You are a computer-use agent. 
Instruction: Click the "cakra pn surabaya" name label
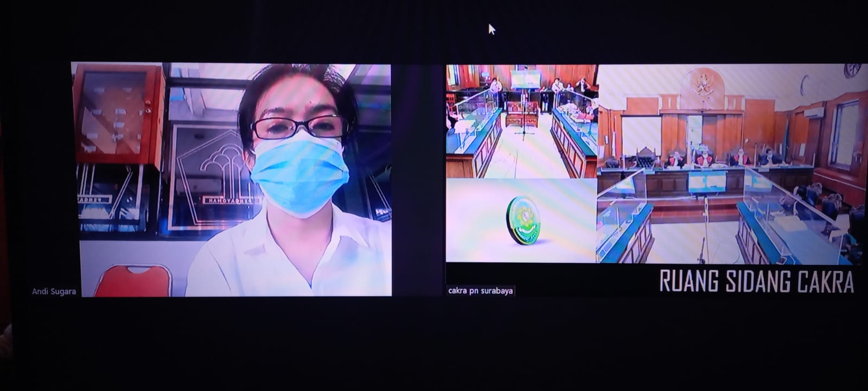481,291
